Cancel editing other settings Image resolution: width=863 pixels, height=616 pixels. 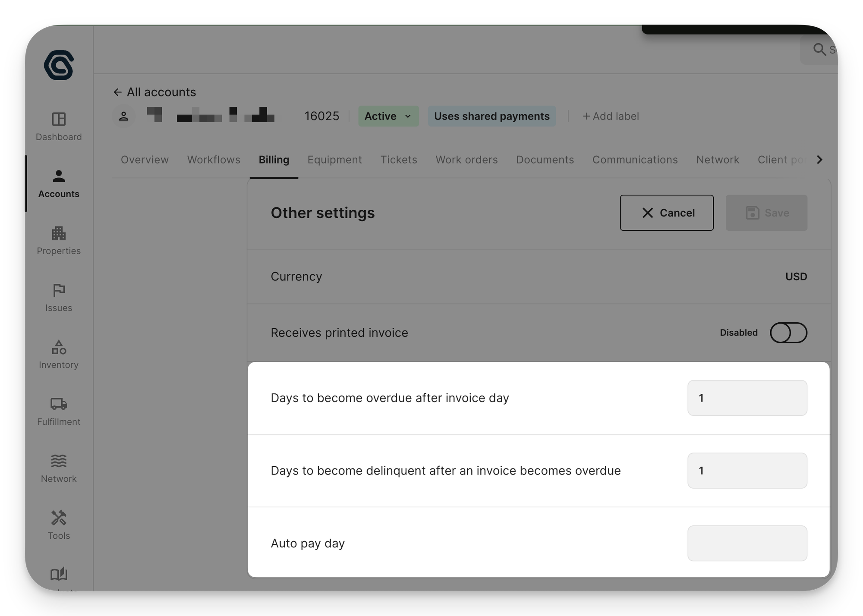tap(666, 213)
